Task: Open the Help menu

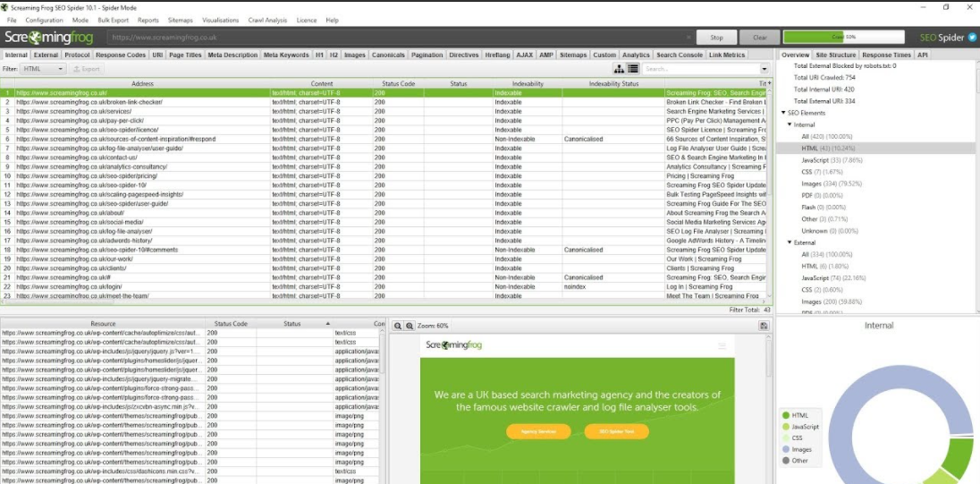Action: 332,20
